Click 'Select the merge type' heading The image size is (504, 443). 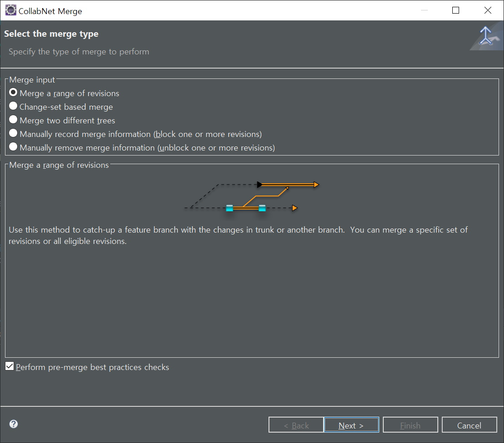pos(51,34)
